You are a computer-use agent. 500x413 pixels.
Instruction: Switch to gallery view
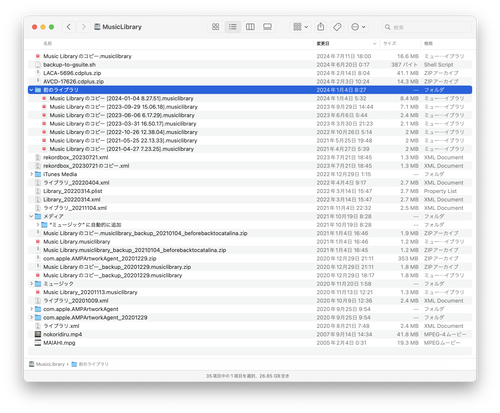coord(267,27)
